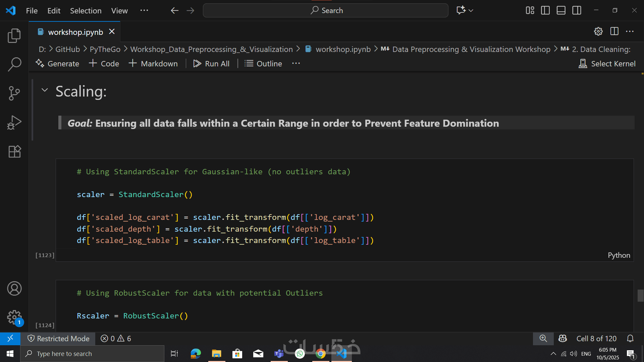Screen dimensions: 644x362
Task: Open the Run and Debug view
Action: pyautogui.click(x=14, y=122)
